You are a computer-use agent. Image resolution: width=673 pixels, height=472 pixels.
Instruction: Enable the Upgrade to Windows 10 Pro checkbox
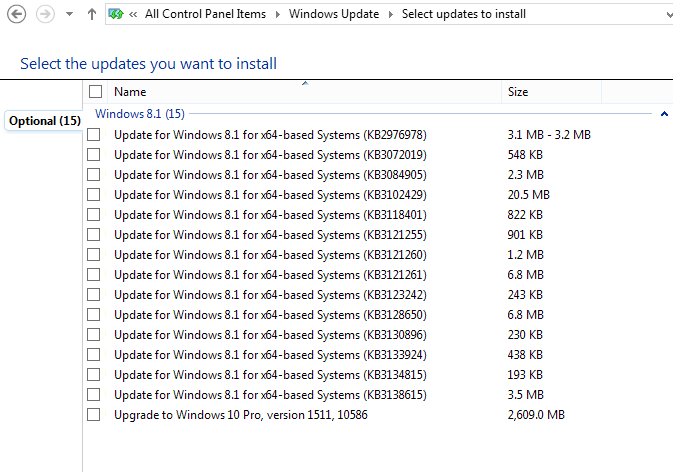94,415
